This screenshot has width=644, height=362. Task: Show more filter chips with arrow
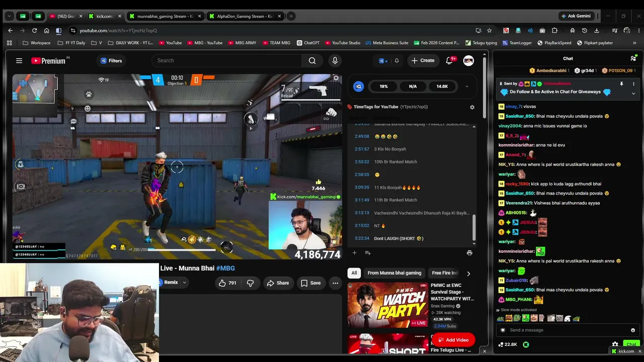coord(468,274)
